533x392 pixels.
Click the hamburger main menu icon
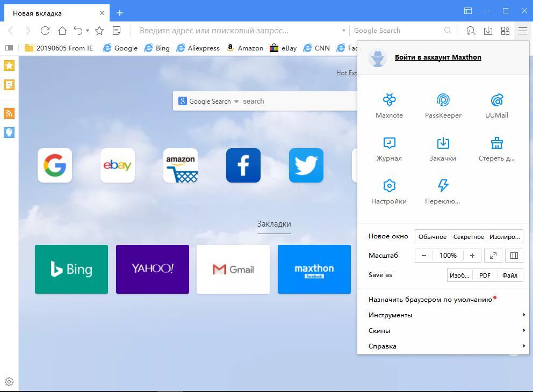[523, 31]
